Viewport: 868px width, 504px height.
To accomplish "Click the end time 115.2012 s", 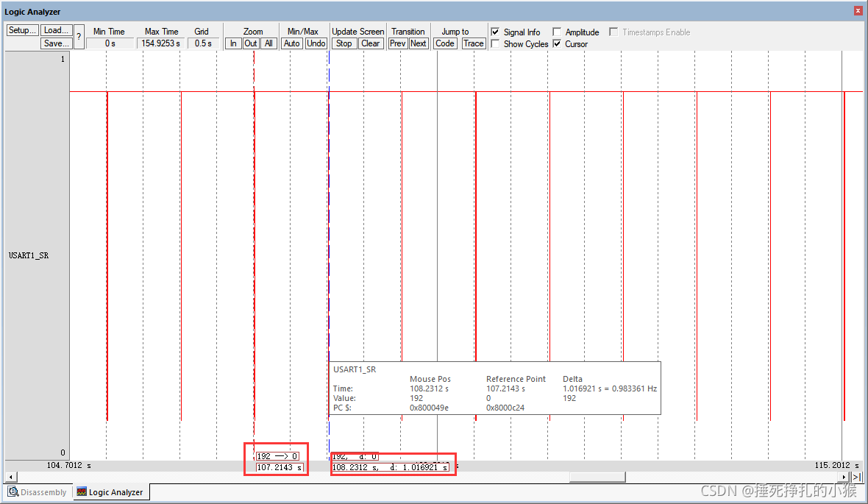I will tap(836, 465).
